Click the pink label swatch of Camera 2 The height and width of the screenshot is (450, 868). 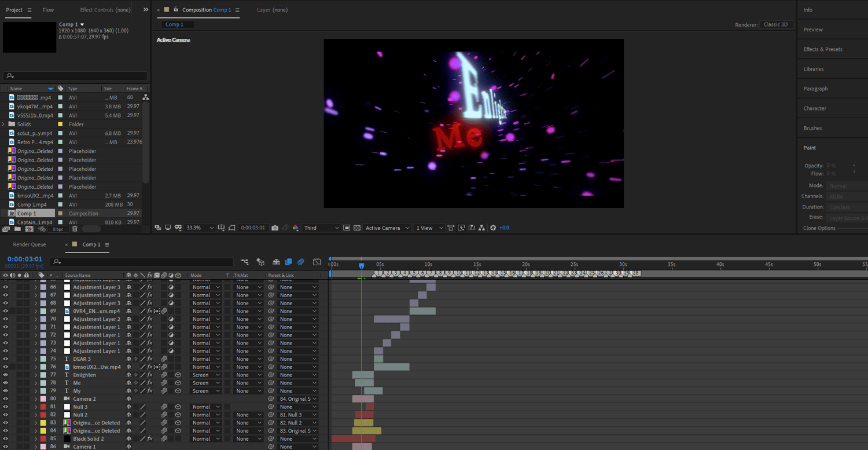pos(43,399)
